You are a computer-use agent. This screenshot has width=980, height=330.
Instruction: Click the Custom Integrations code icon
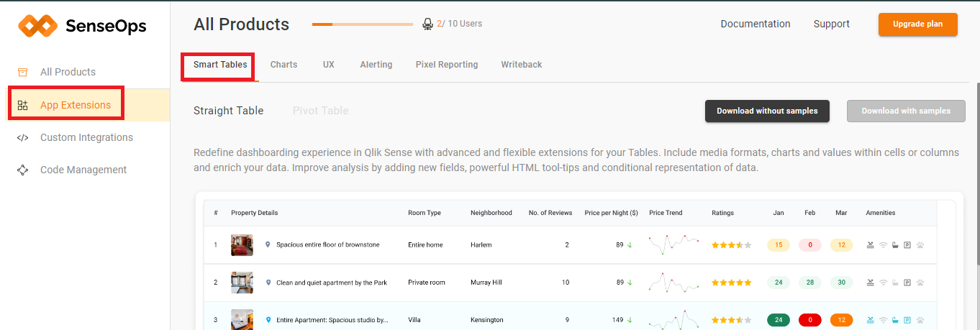click(22, 137)
